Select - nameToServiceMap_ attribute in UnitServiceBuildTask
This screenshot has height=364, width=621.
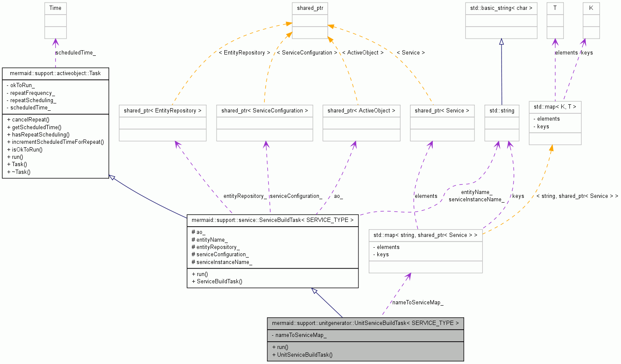coord(299,335)
